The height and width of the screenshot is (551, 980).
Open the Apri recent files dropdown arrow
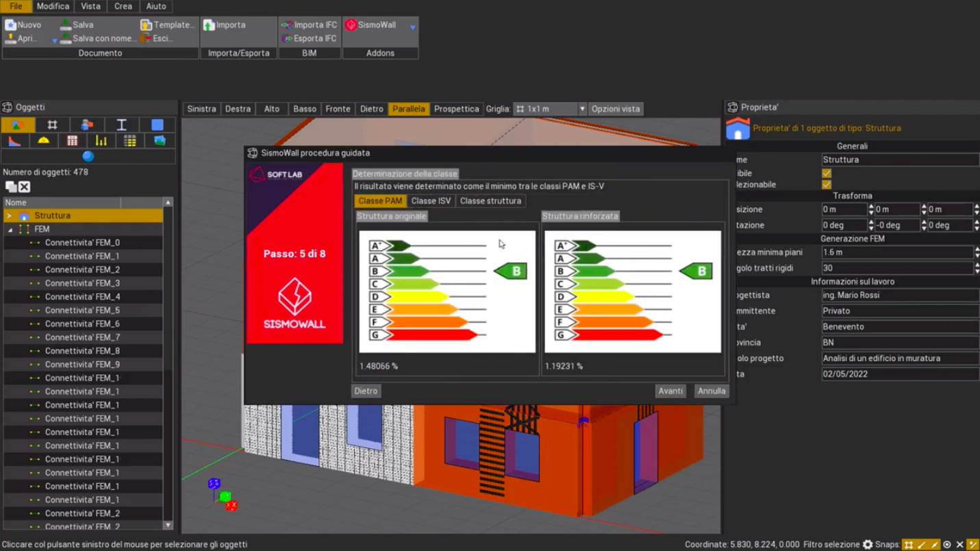coord(54,40)
